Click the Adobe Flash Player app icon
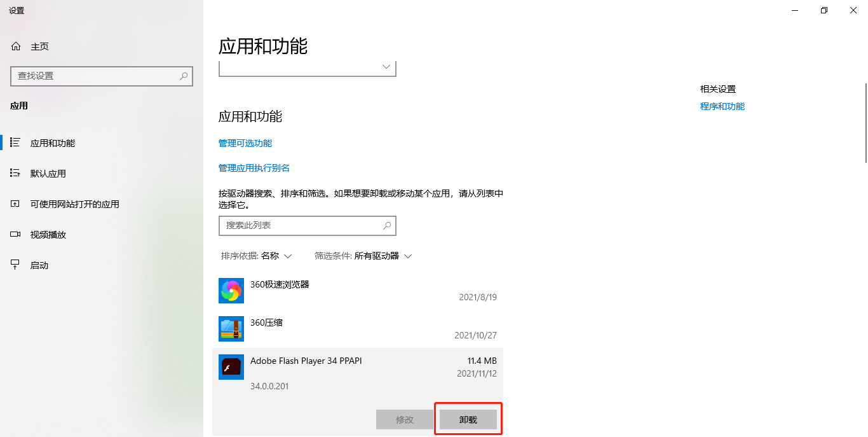Image resolution: width=868 pixels, height=437 pixels. coord(231,367)
